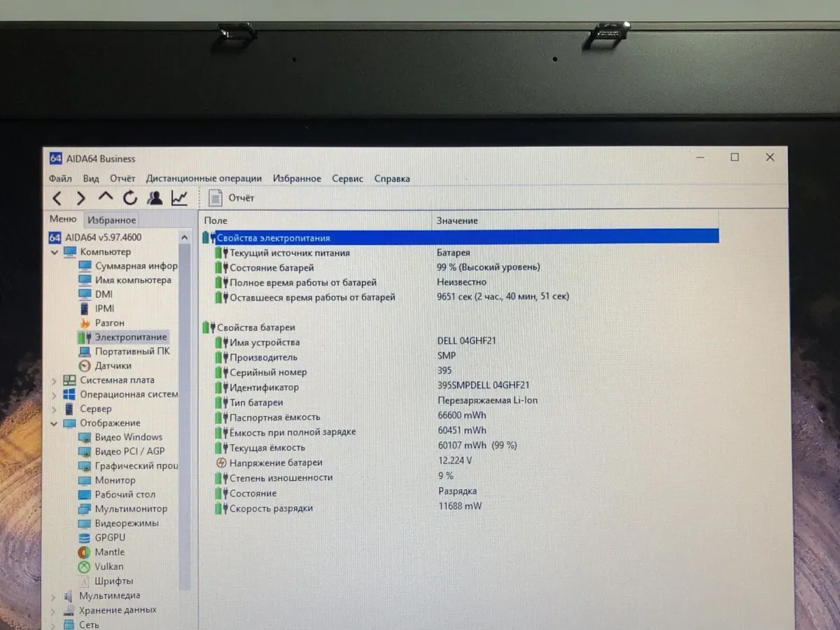840x630 pixels.
Task: Click the Отчёт report button in toolbar
Action: click(232, 198)
